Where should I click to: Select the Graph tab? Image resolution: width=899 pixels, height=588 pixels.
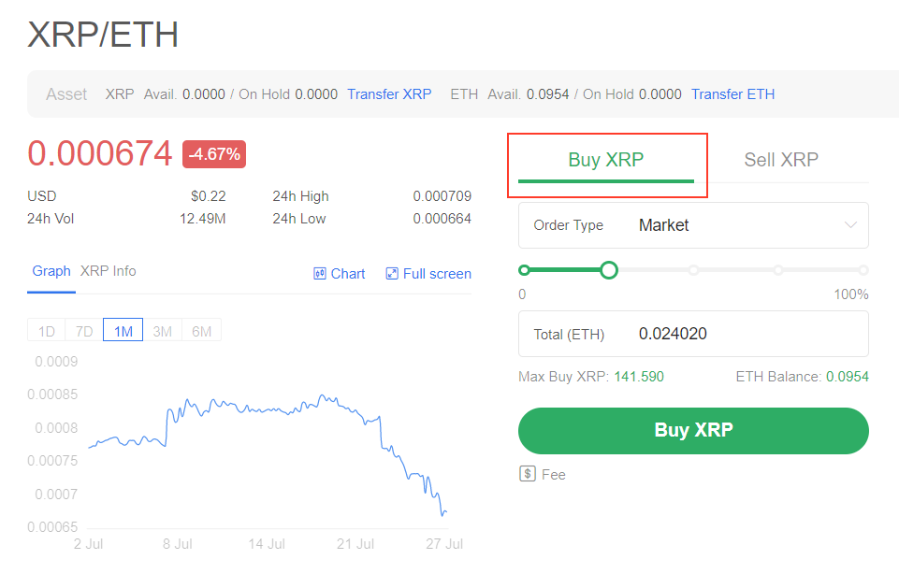click(x=51, y=271)
